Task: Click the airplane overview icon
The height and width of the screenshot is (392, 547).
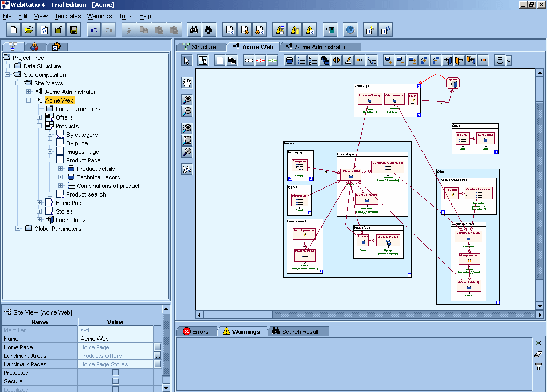Action: pyautogui.click(x=187, y=169)
